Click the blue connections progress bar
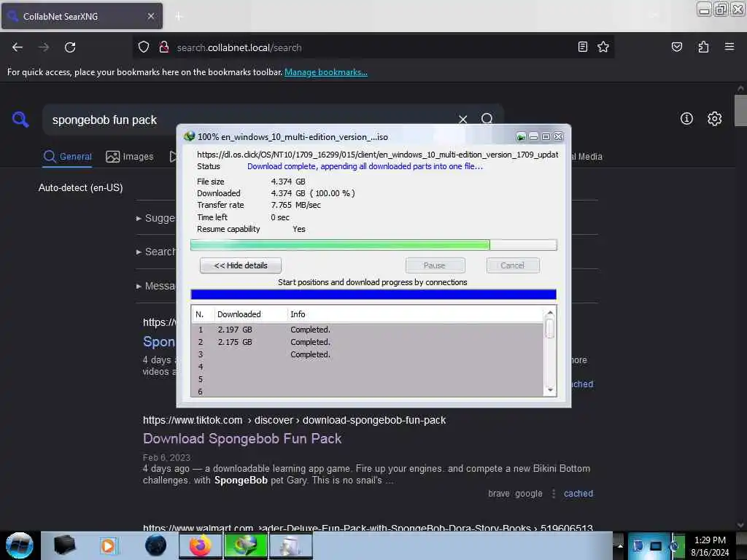Viewport: 747px width, 560px height. 373,295
